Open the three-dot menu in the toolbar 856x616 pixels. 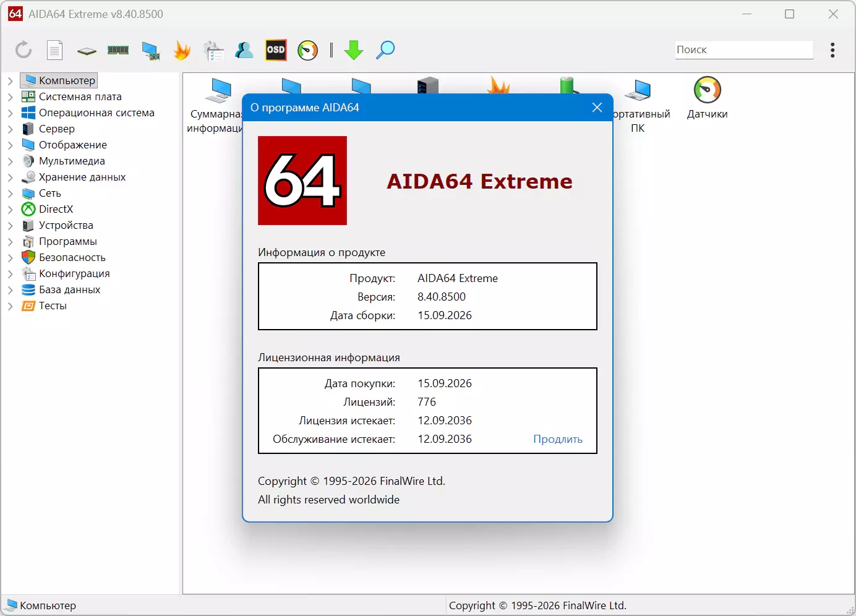pyautogui.click(x=832, y=50)
